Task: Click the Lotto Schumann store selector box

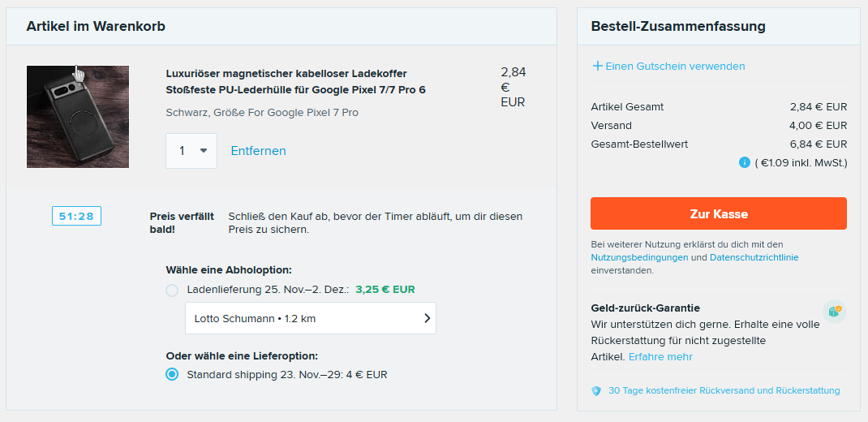Action: click(x=311, y=319)
